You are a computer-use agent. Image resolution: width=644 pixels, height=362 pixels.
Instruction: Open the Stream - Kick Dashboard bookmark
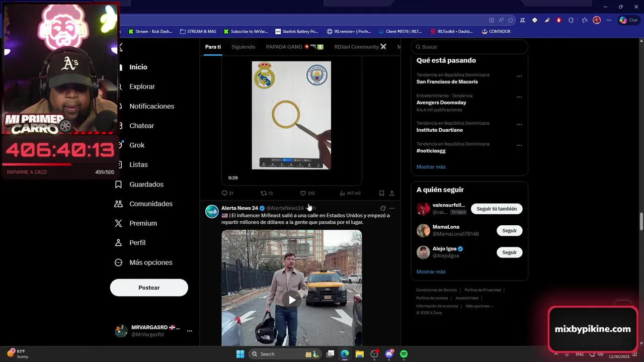pyautogui.click(x=150, y=31)
